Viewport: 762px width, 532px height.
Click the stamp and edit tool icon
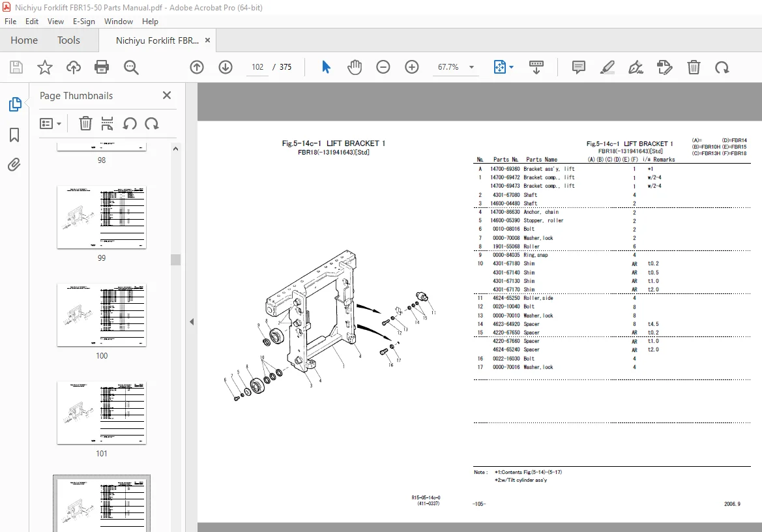click(664, 67)
